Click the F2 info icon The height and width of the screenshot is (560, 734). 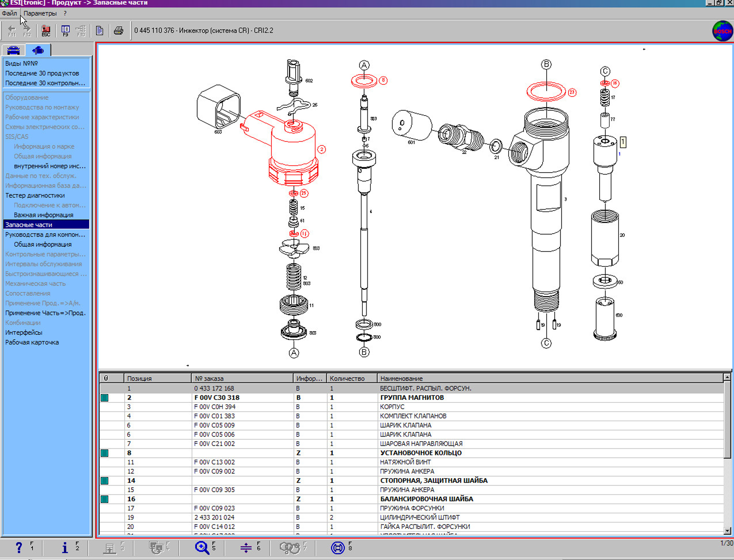(65, 547)
